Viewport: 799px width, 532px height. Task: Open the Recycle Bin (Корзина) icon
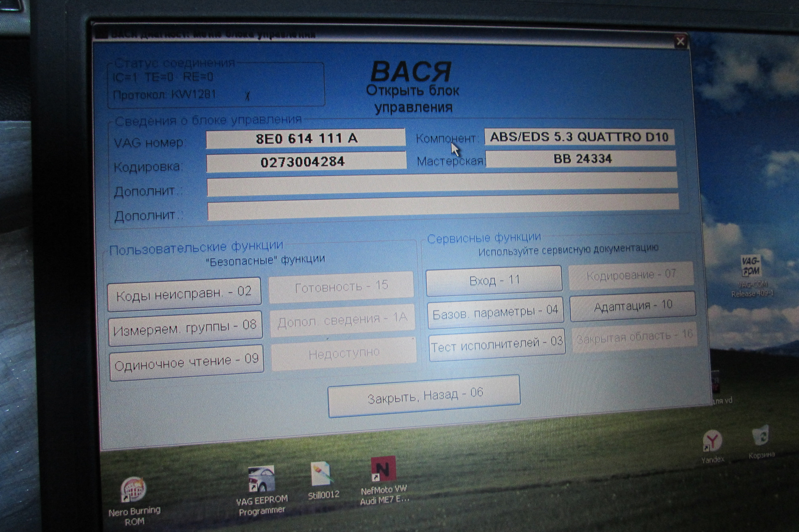click(761, 442)
